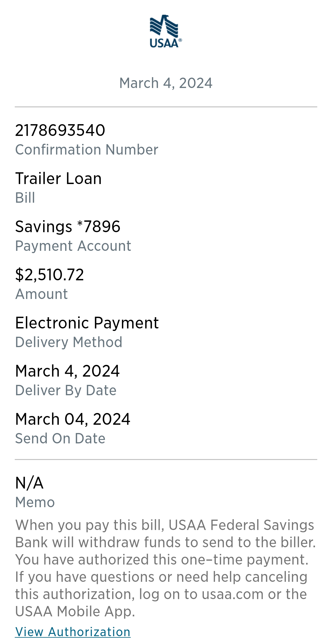Click the Bill field label
This screenshot has width=332, height=644.
25,198
